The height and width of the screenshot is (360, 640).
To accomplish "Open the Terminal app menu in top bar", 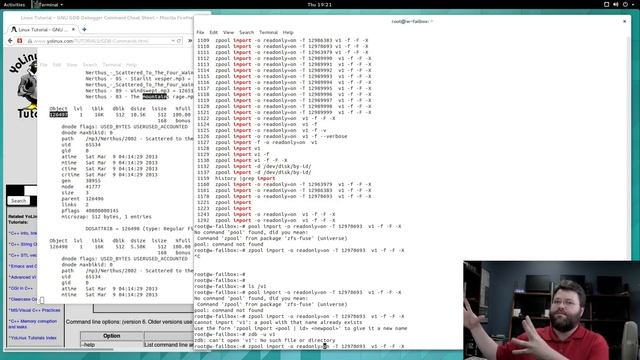I will (48, 4).
